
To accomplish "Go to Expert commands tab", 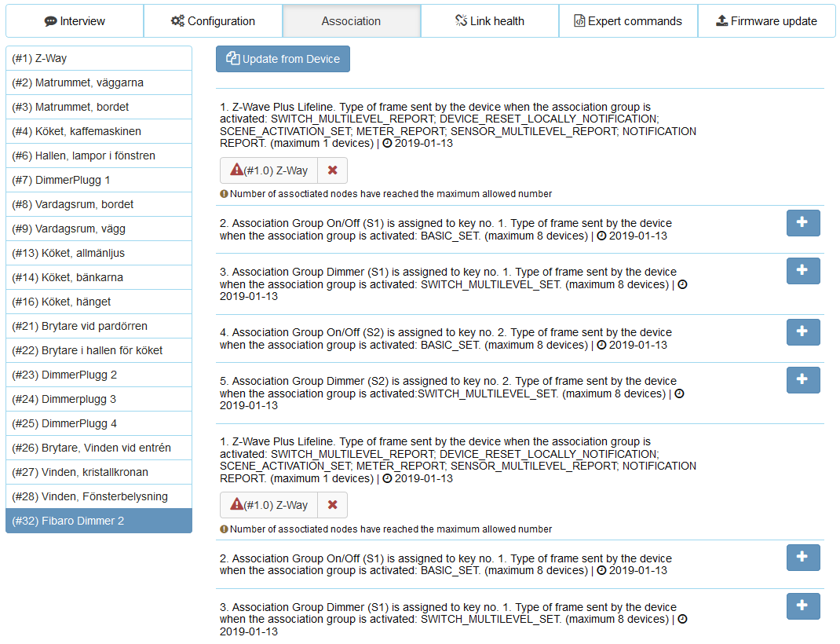I will point(628,21).
